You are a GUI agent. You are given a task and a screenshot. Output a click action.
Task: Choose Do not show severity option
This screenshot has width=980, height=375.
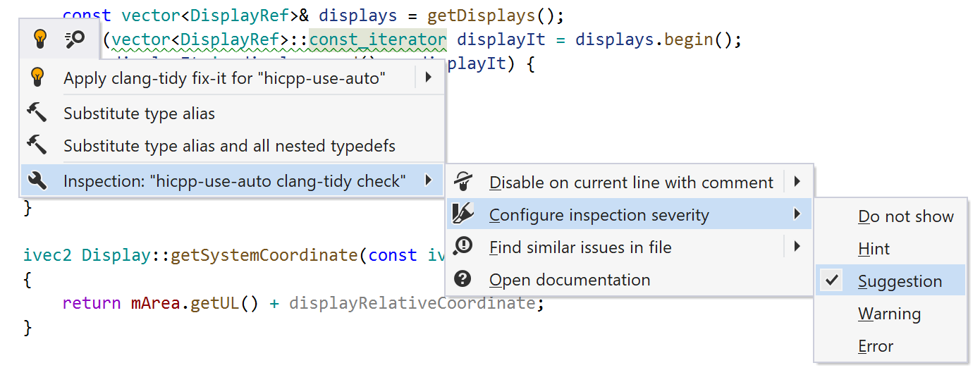905,216
